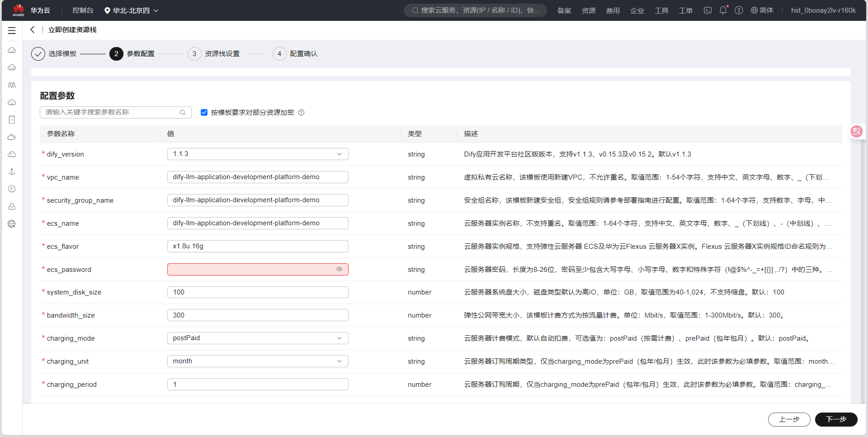Image resolution: width=868 pixels, height=437 pixels.
Task: Click the 参数名称 column header
Action: 61,134
